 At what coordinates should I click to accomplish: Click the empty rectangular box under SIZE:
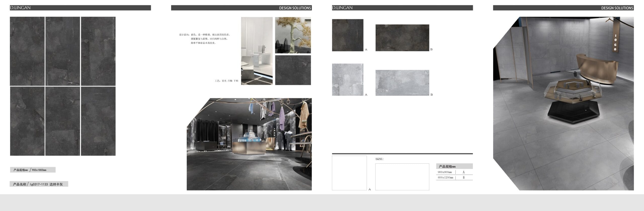point(402,177)
